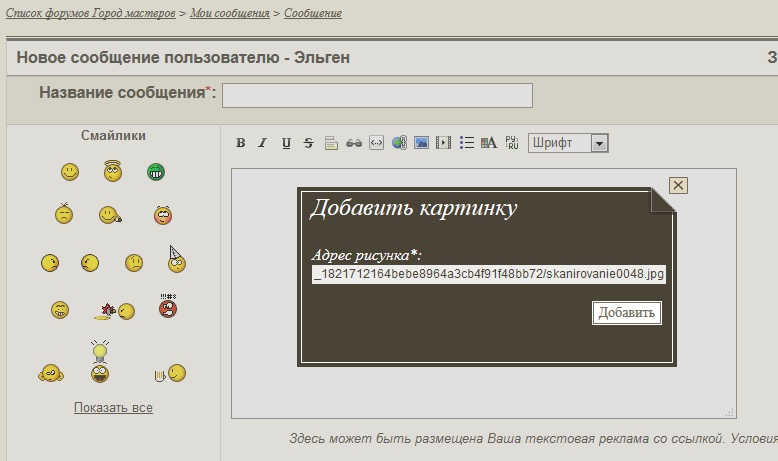Insert a video with the filmstrip icon

[443, 143]
